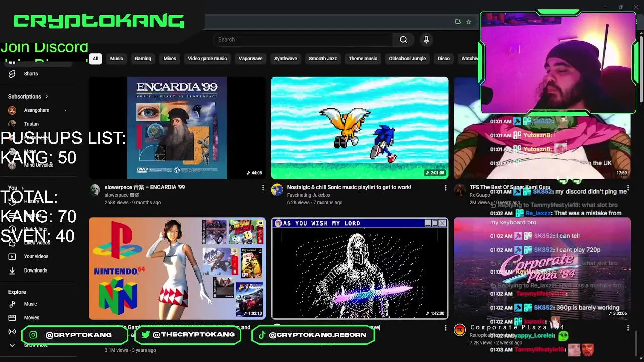Open TFS Best Of Super Kami Guru title

pyautogui.click(x=510, y=187)
